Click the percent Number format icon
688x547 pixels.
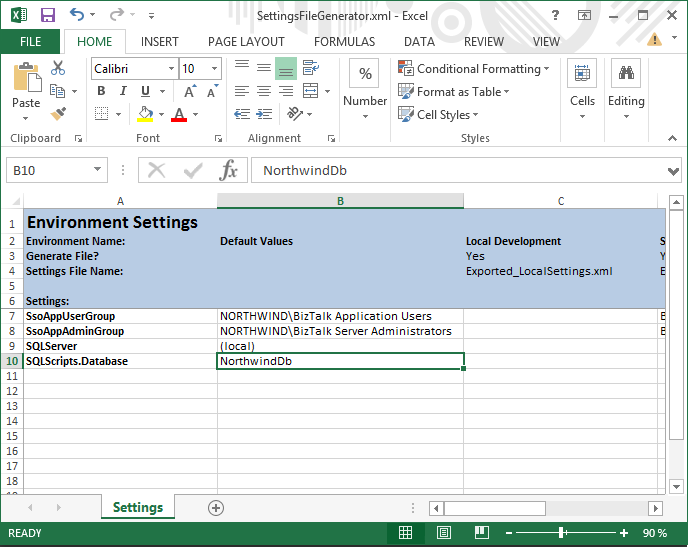coord(365,73)
